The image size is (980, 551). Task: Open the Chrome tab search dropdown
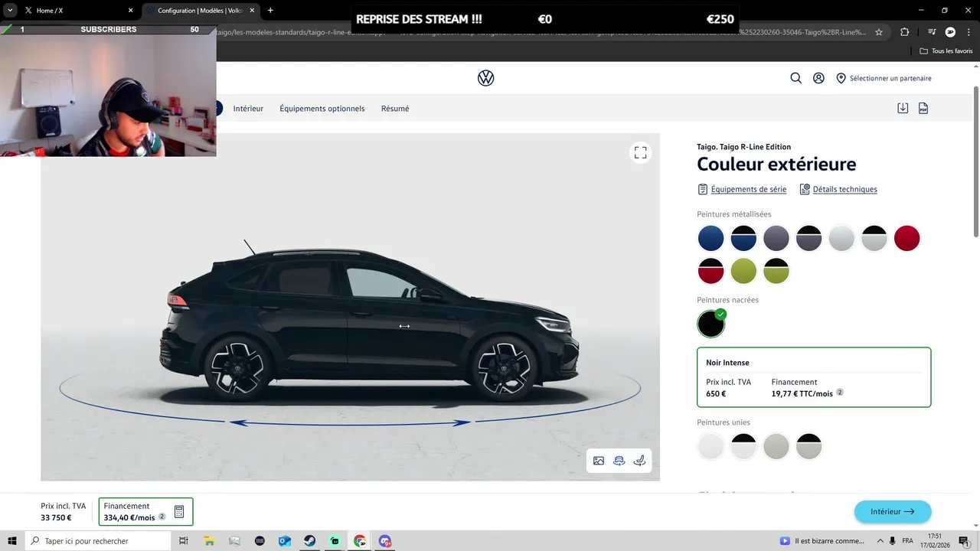(x=10, y=11)
